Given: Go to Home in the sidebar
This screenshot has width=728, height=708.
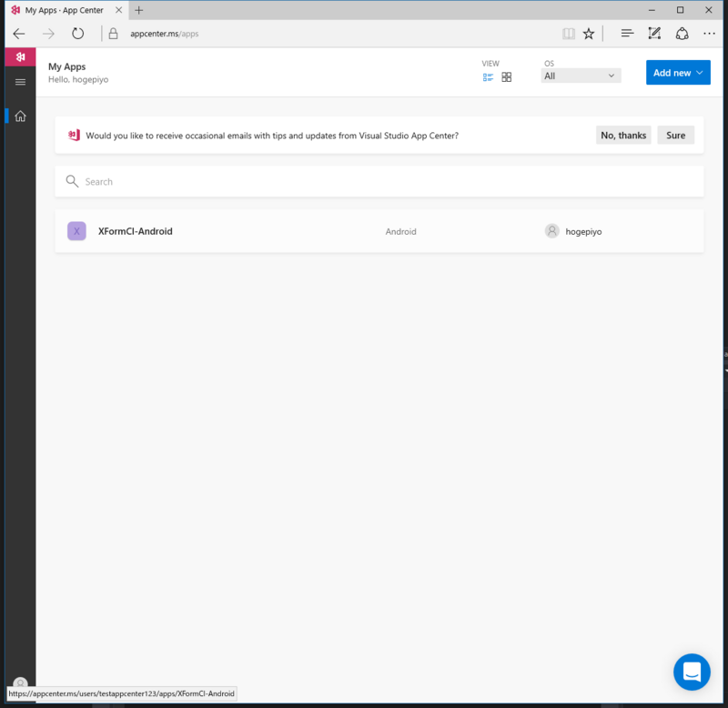Looking at the screenshot, I should coord(20,116).
